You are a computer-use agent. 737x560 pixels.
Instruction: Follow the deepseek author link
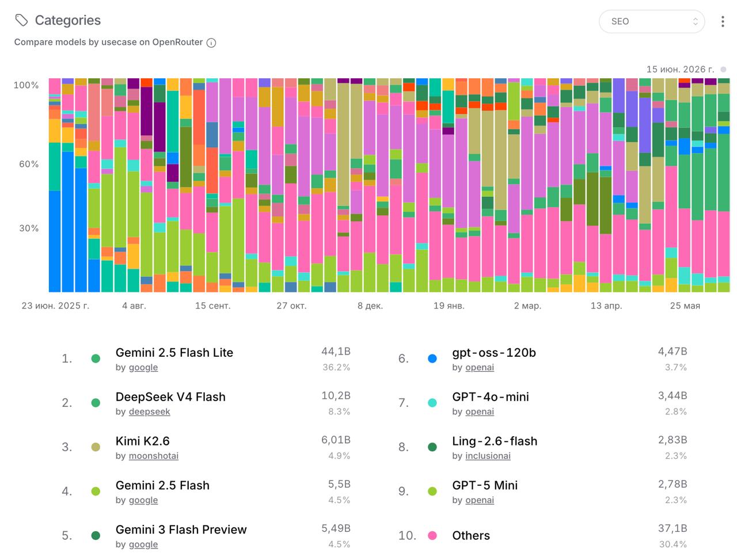click(150, 412)
